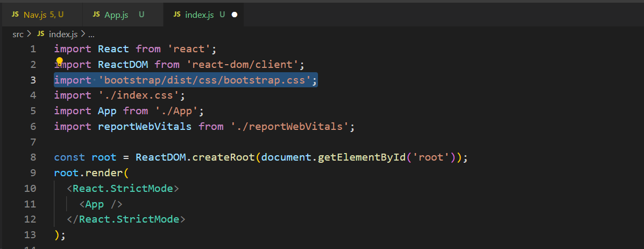The height and width of the screenshot is (249, 644).
Task: Click the src breadcrumb folder
Action: 18,34
